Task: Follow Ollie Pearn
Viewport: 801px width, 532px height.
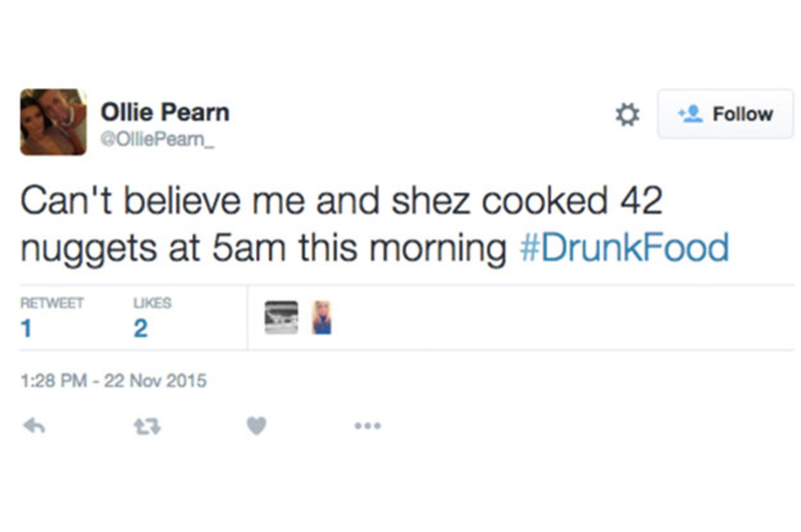Action: click(725, 114)
